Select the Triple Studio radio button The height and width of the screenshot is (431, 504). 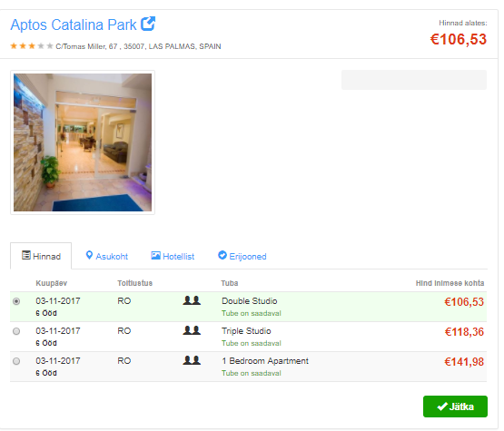coord(16,331)
